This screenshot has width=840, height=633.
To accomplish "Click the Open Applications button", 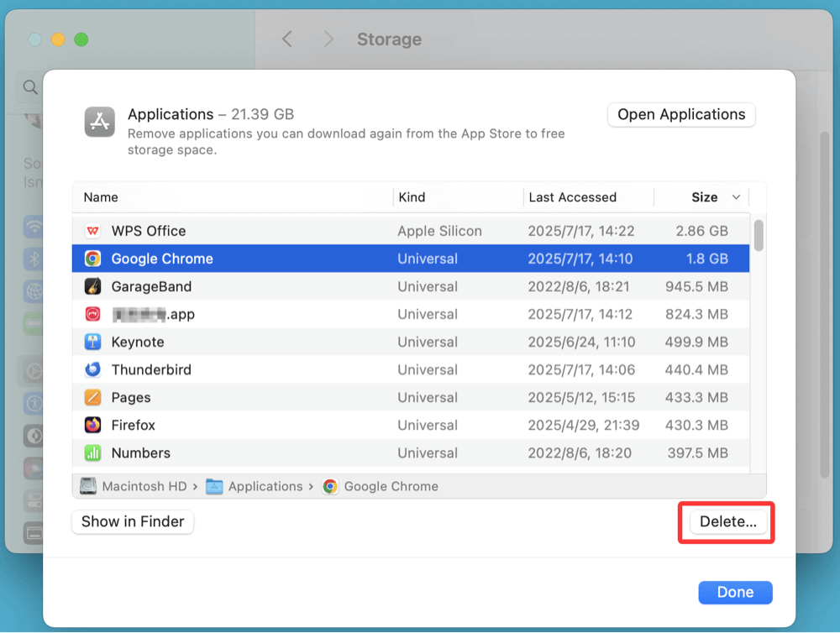I will (x=681, y=114).
